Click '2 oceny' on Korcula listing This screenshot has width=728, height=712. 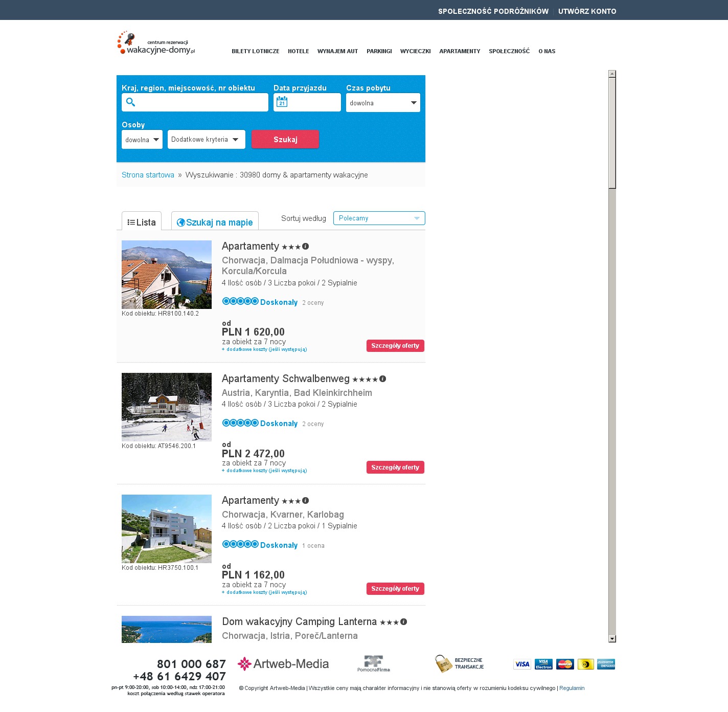point(313,303)
